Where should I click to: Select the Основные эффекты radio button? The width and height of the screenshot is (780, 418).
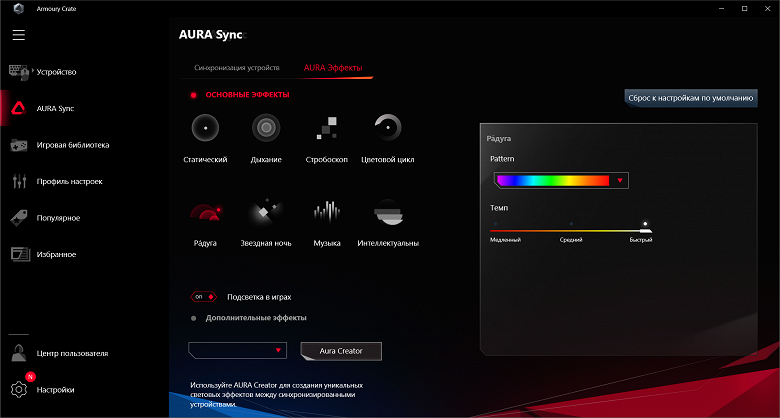[194, 95]
